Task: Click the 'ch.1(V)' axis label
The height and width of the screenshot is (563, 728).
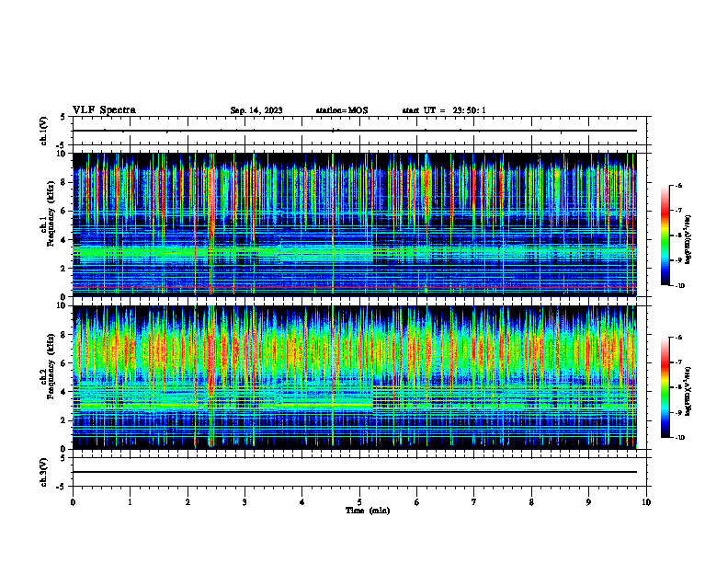Action: coord(43,131)
